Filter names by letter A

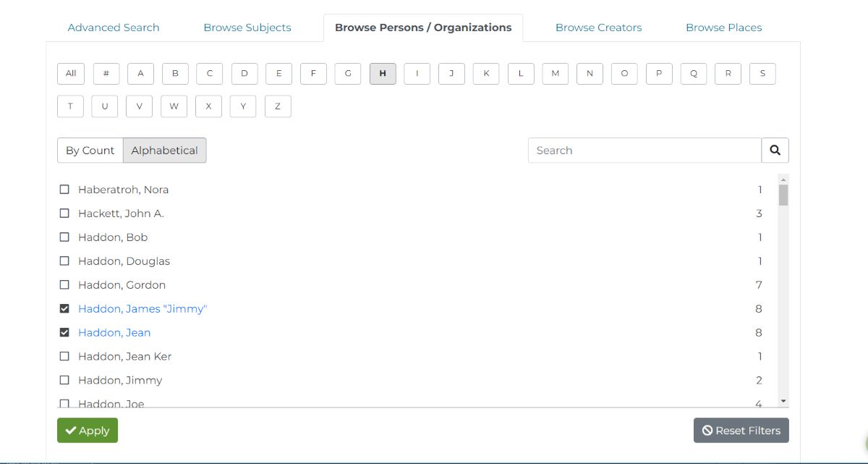tap(140, 73)
